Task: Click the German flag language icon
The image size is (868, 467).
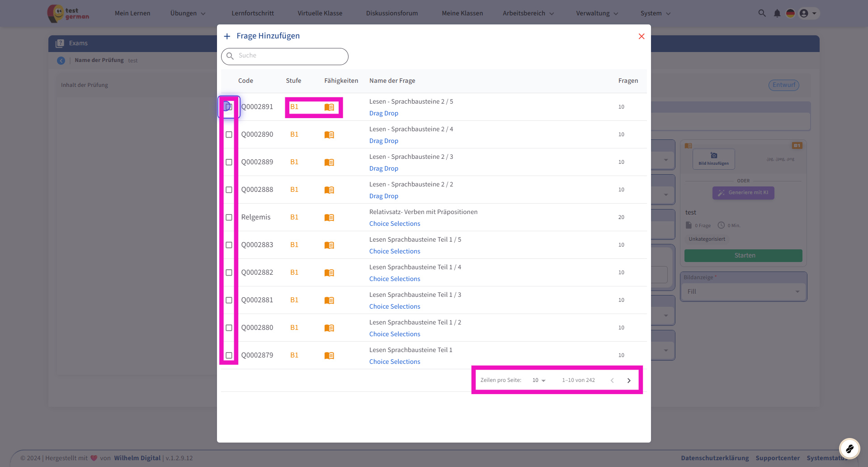Action: (x=790, y=13)
